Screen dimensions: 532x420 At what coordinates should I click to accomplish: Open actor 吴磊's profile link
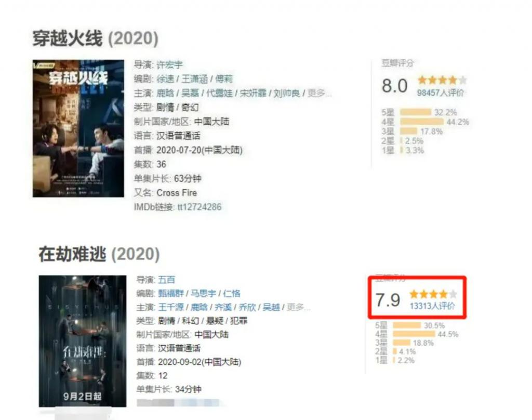190,93
